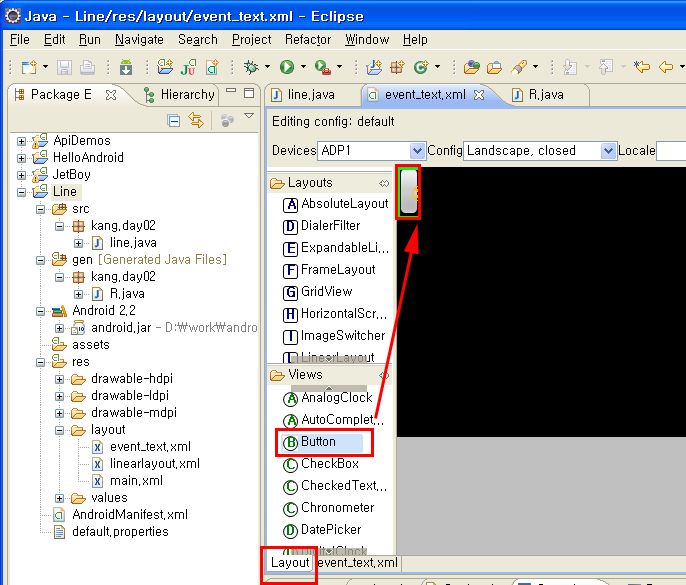Click the Save toolbar icon
Viewport: 686px width, 585px height.
[x=65, y=67]
